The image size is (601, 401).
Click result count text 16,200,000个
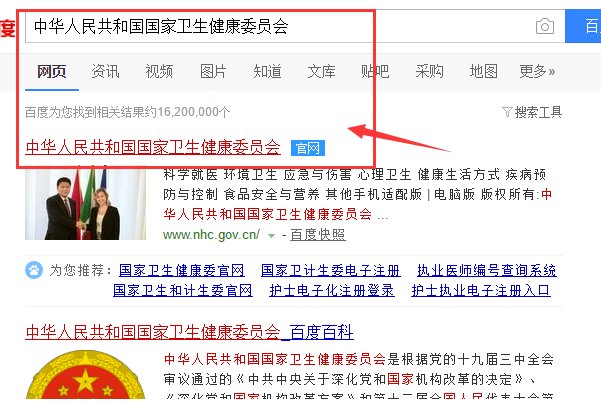(x=193, y=112)
